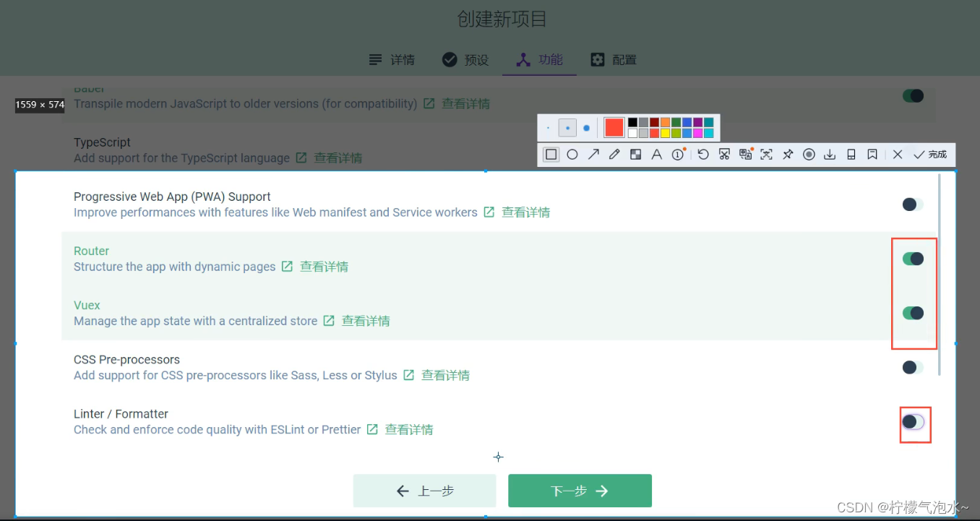Open the 预设 tab

coord(465,59)
